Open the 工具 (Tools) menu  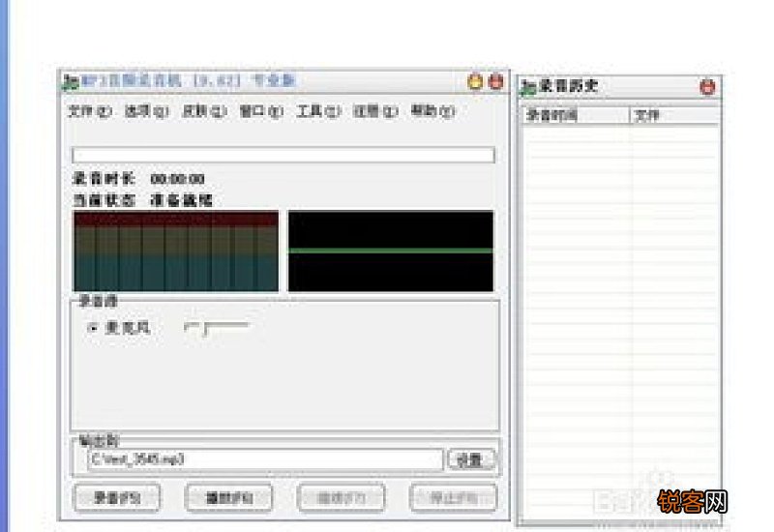pyautogui.click(x=318, y=111)
